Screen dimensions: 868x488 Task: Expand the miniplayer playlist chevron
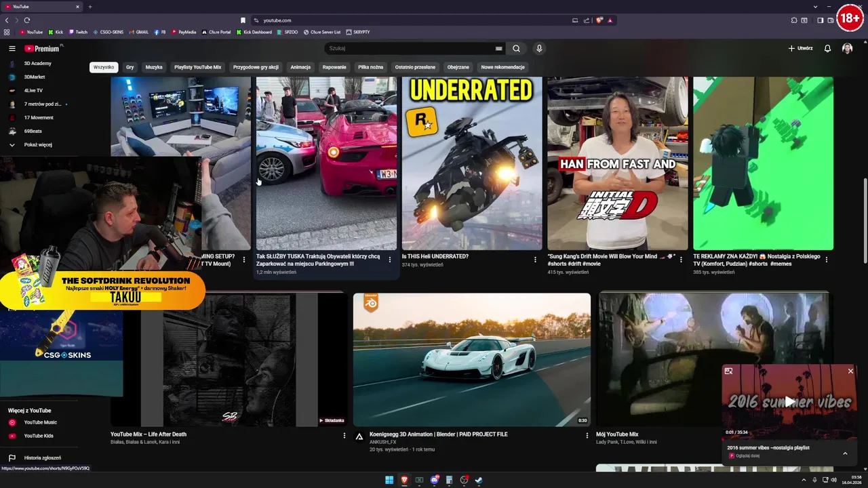click(845, 453)
